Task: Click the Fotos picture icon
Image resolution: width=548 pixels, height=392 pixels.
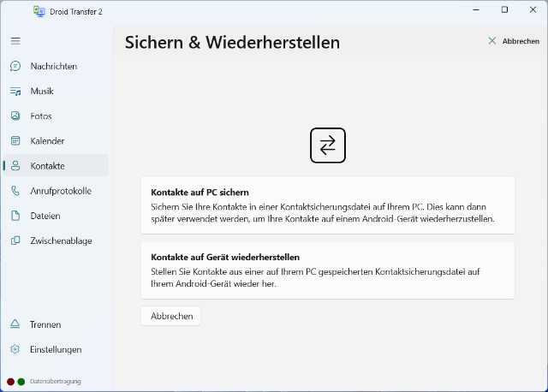Action: tap(15, 116)
